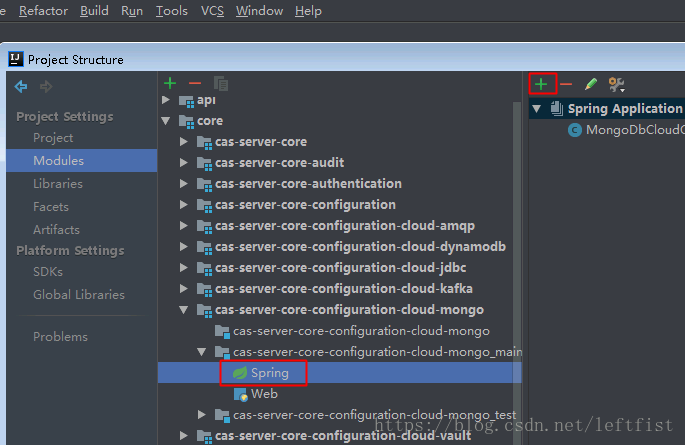685x445 pixels.
Task: Collapse Spring Application Context tree
Action: click(537, 109)
